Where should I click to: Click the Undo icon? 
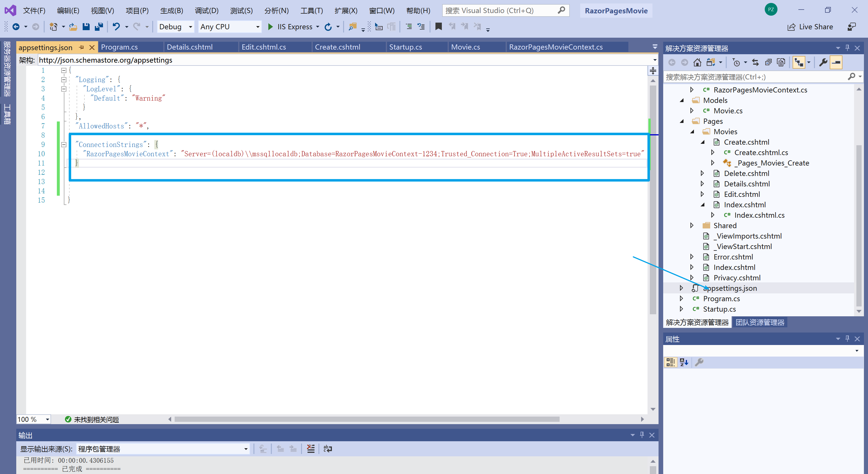coord(116,27)
